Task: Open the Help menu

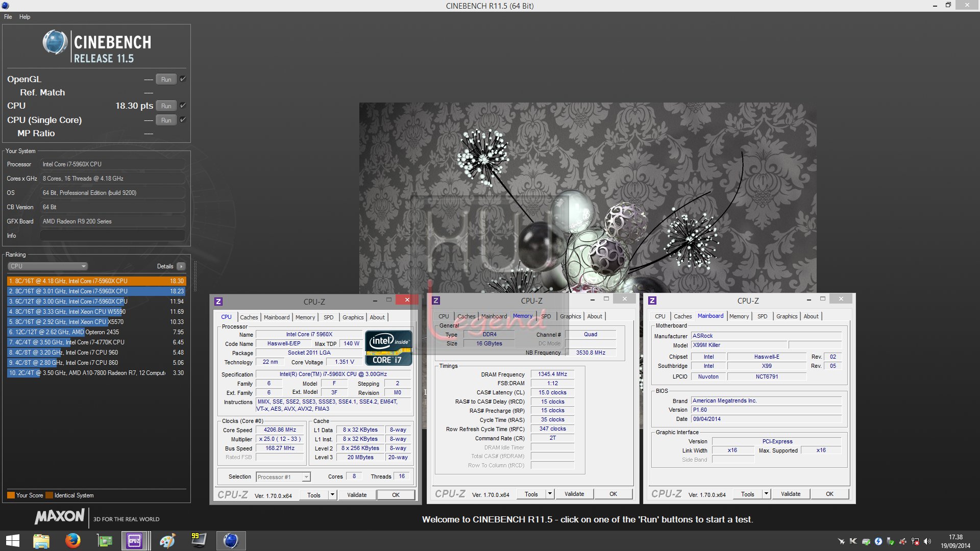Action: [x=24, y=17]
